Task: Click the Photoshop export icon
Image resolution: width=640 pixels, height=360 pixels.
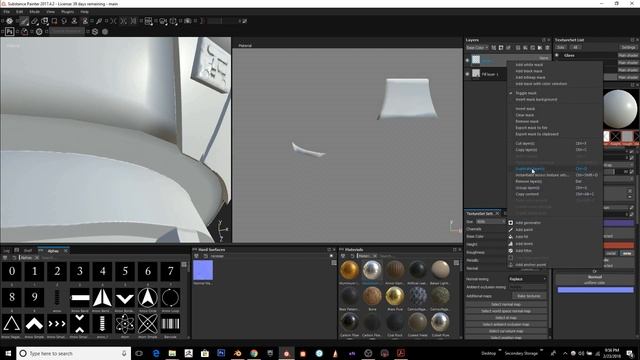Action: click(x=9, y=31)
